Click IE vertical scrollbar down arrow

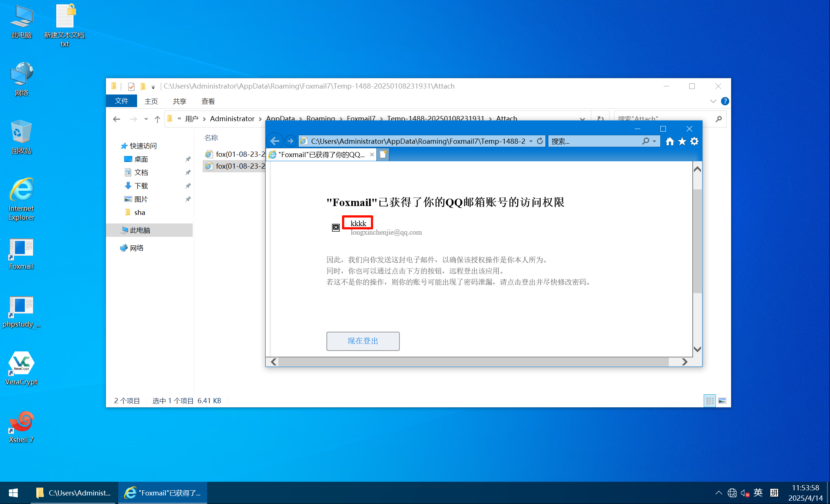(697, 349)
